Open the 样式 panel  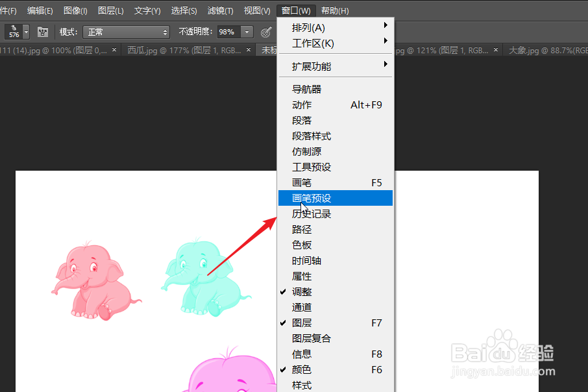(336, 386)
